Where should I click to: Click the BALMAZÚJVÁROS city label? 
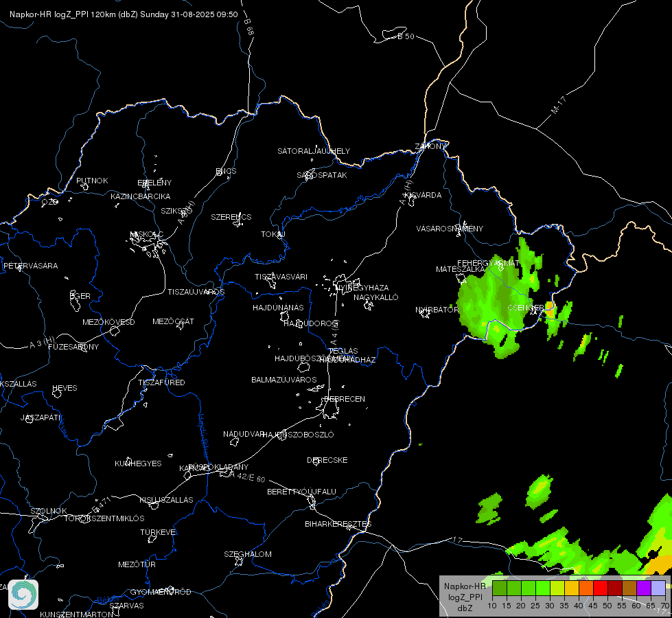click(x=284, y=380)
